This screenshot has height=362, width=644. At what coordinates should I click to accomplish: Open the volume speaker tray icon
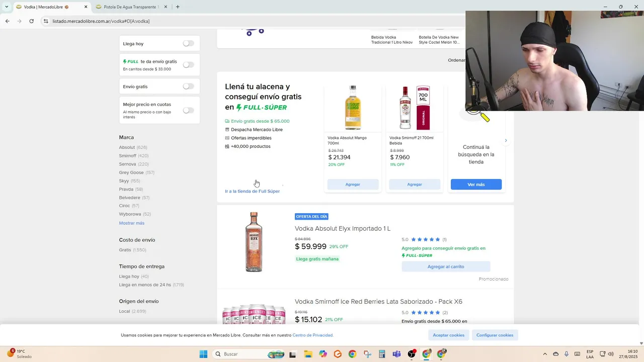pyautogui.click(x=611, y=354)
